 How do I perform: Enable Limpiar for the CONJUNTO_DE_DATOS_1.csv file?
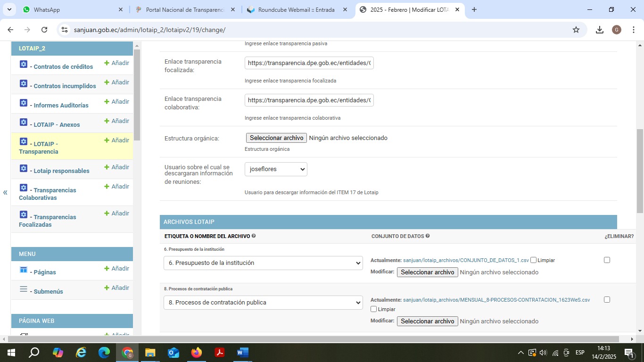[x=533, y=260]
